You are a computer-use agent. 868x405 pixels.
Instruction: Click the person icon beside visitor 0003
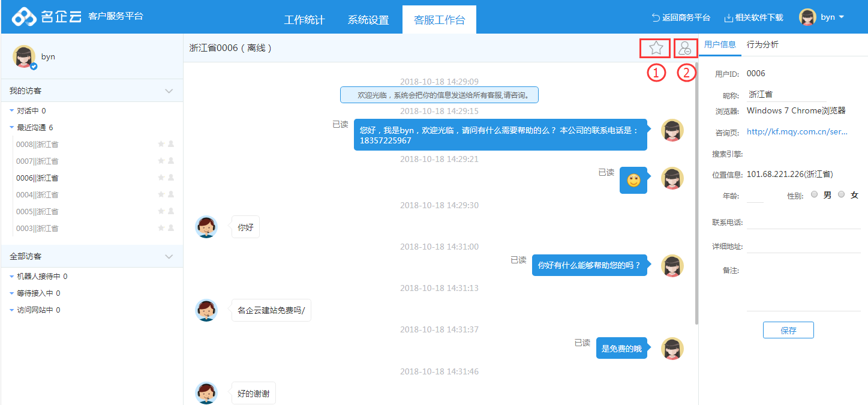[x=171, y=228]
